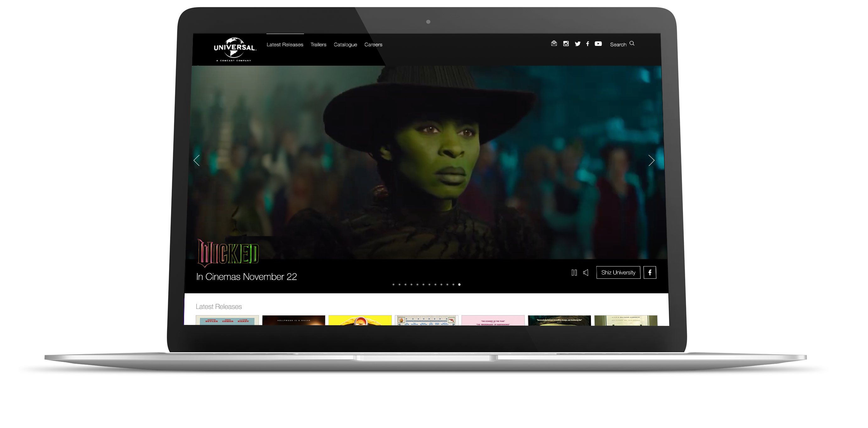Click the Facebook icon in header
Screen dimensions: 868x428
[588, 44]
